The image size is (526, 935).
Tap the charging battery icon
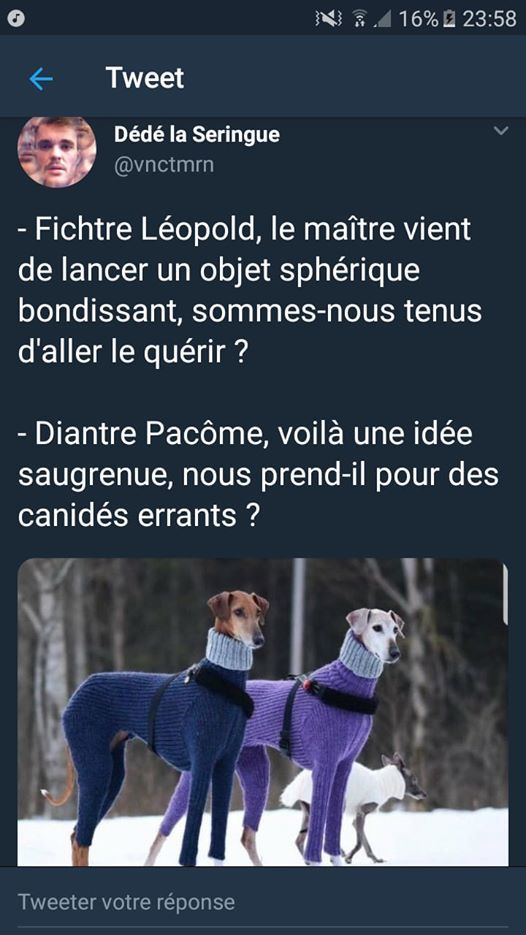449,19
